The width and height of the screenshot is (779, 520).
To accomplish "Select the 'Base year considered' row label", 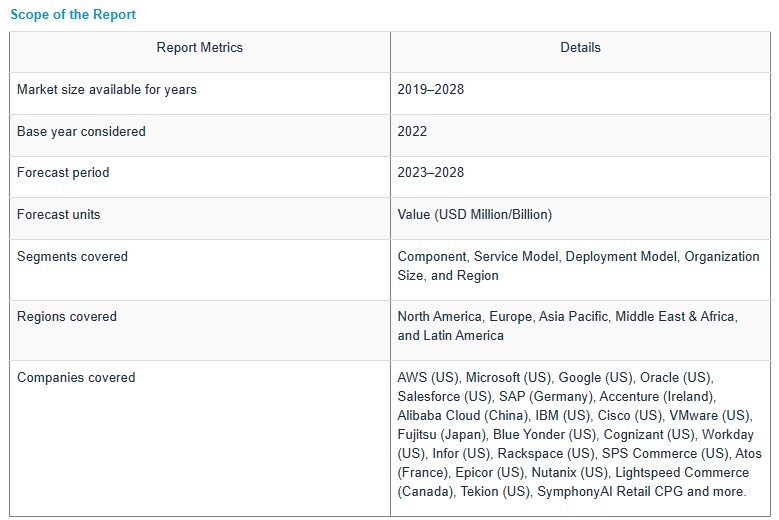I will coord(81,131).
